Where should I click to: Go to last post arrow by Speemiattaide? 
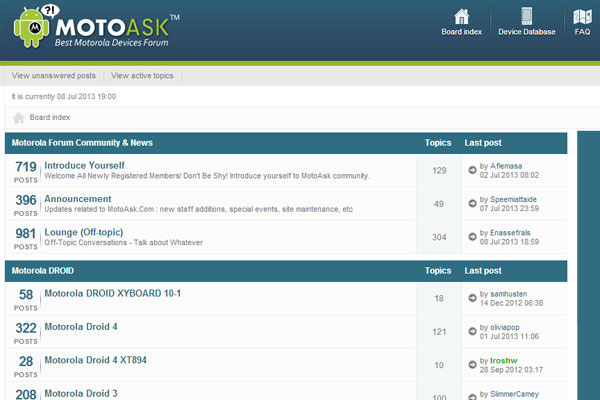point(472,203)
